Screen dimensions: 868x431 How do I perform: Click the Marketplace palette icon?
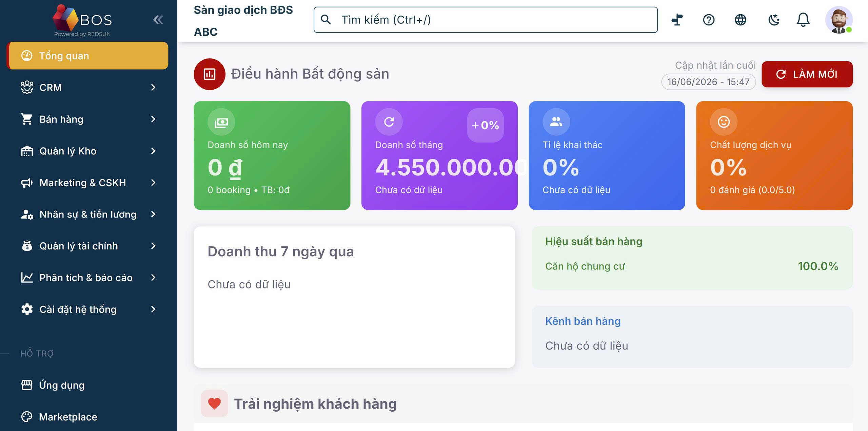(27, 417)
